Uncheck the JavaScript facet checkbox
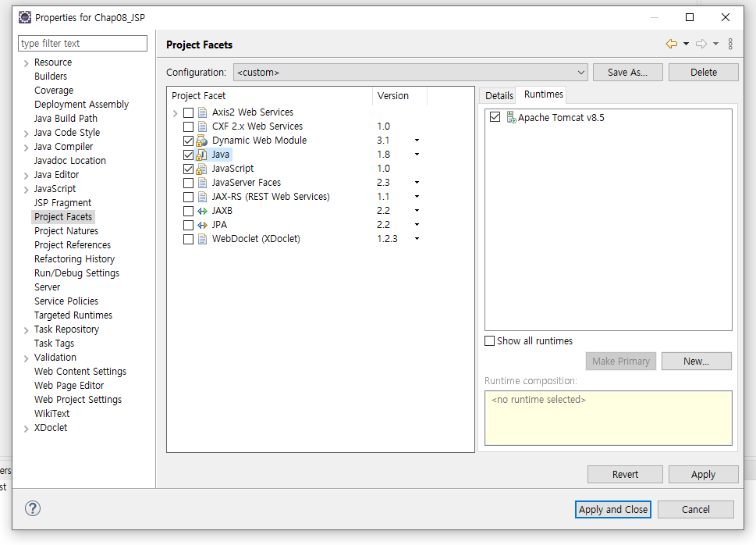The height and width of the screenshot is (545, 756). tap(189, 169)
